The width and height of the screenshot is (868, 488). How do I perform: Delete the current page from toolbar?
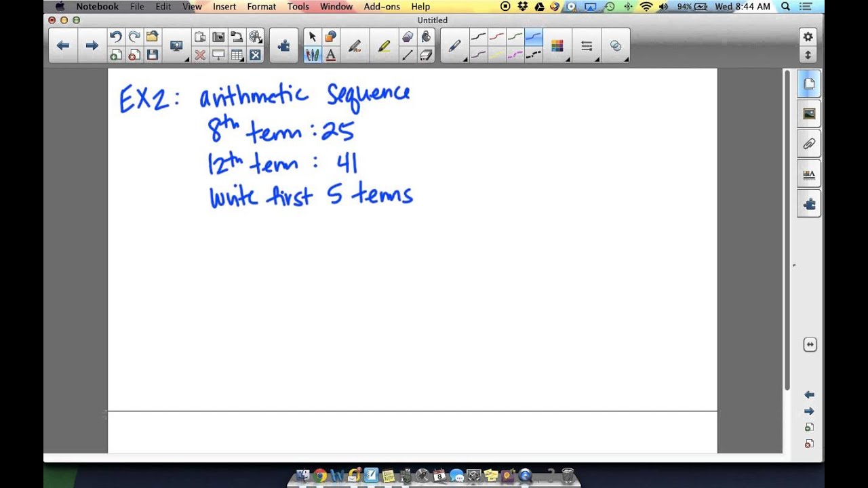(134, 55)
